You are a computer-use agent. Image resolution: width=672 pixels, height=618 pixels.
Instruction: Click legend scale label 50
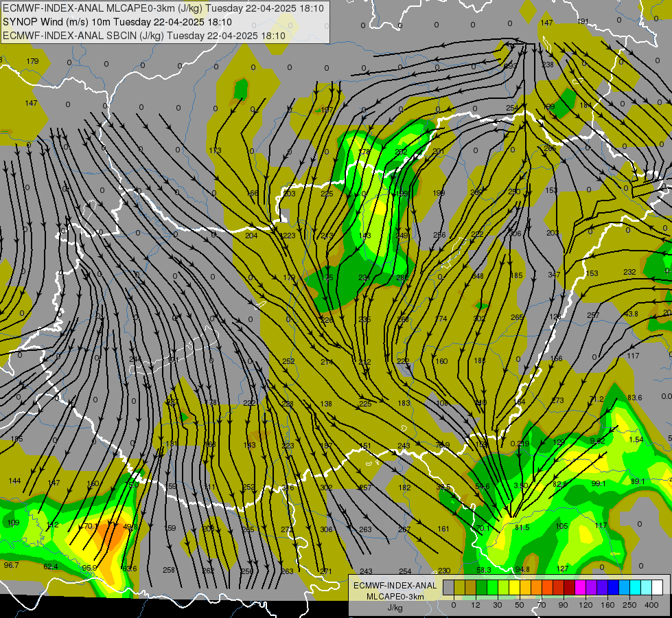[x=520, y=605]
